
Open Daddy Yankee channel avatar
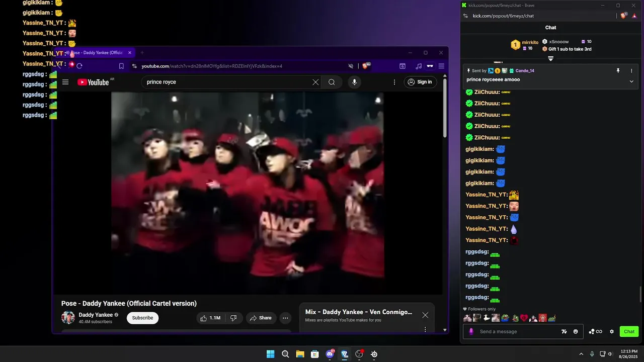click(x=68, y=318)
